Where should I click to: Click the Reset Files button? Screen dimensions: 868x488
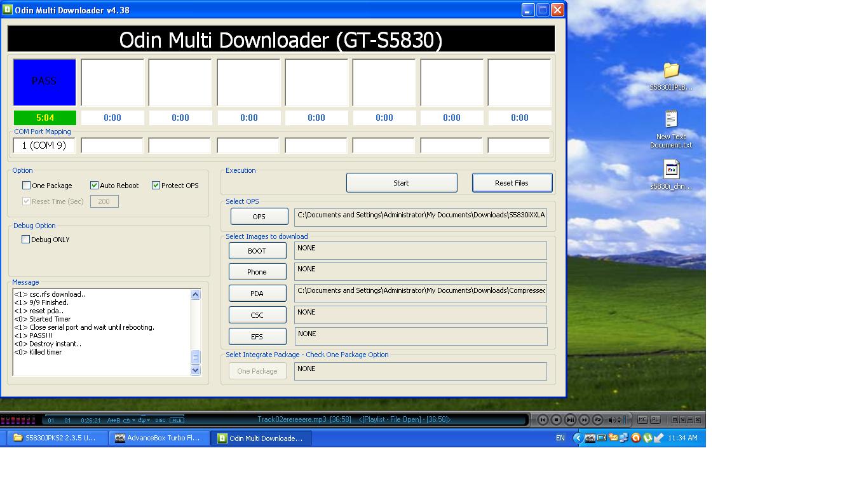point(512,183)
